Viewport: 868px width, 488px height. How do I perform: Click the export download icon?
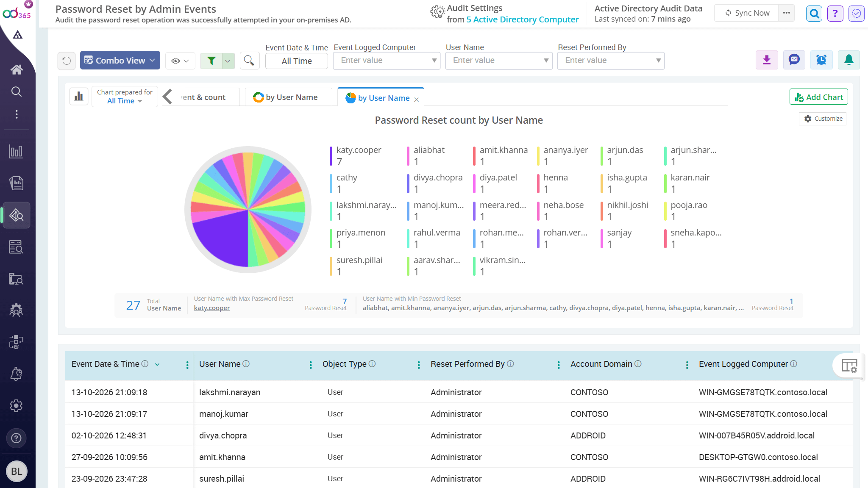(767, 60)
